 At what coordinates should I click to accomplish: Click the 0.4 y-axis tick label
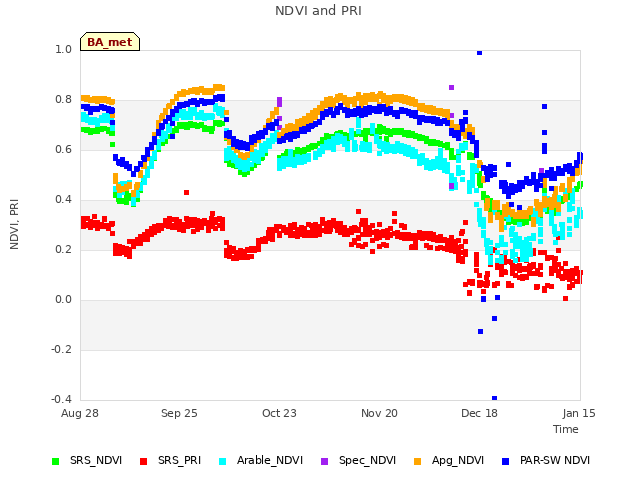coord(63,200)
